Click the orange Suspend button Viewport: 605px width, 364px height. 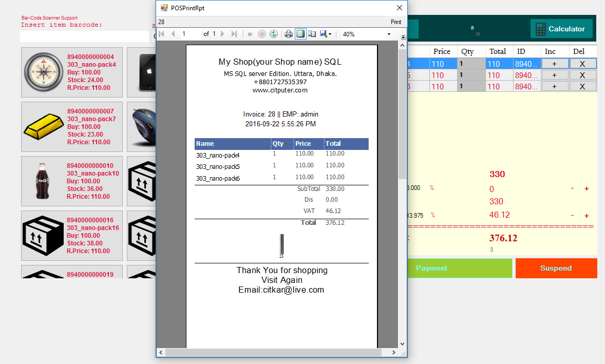click(556, 268)
